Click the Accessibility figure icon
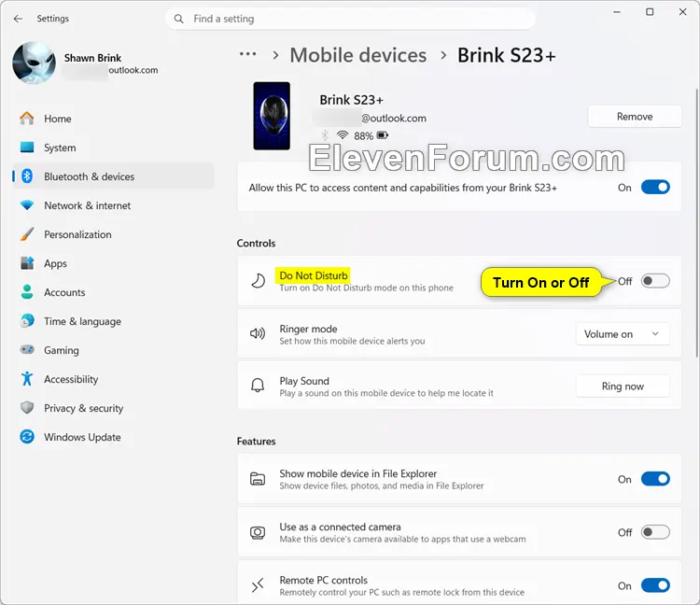Image resolution: width=700 pixels, height=605 pixels. tap(27, 379)
